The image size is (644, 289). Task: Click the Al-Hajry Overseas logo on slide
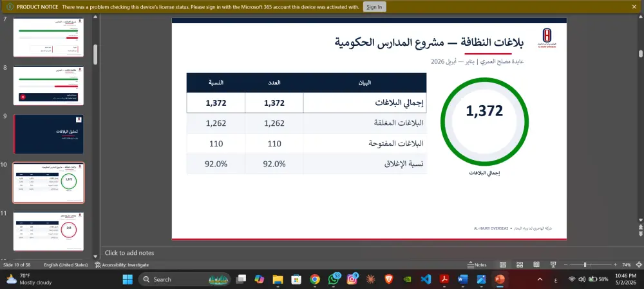coord(547,38)
